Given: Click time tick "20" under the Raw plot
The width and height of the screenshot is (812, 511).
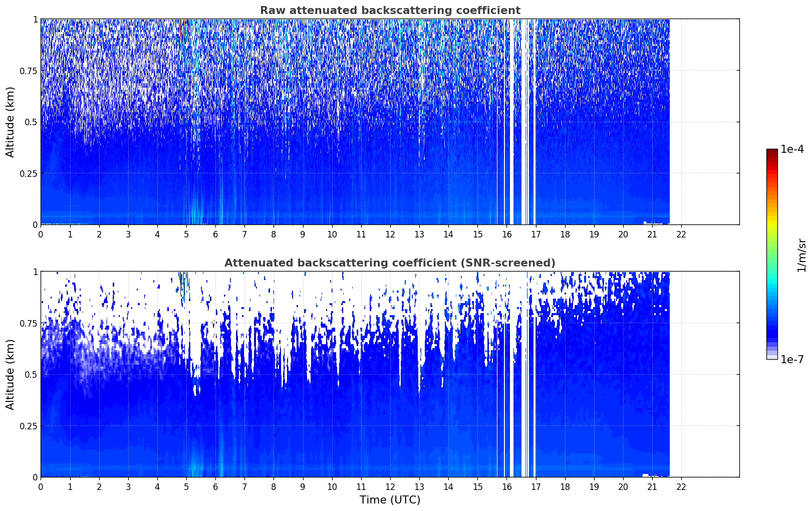Looking at the screenshot, I should click(x=623, y=234).
